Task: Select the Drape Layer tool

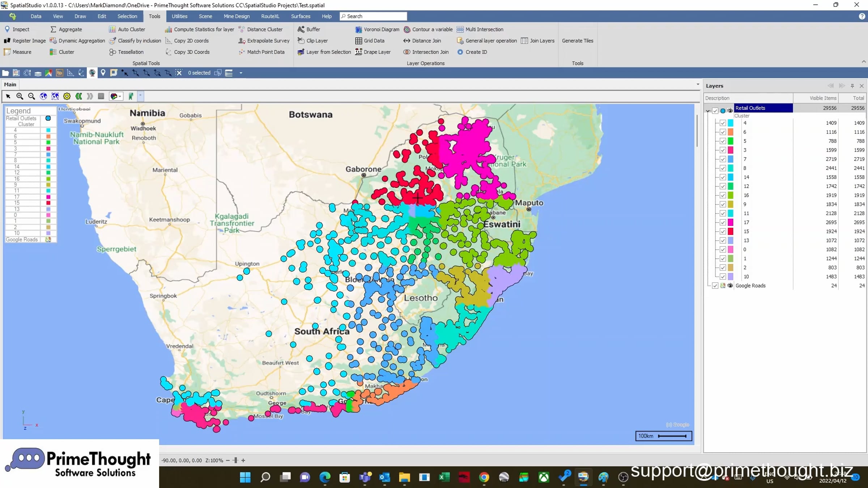Action: [373, 52]
